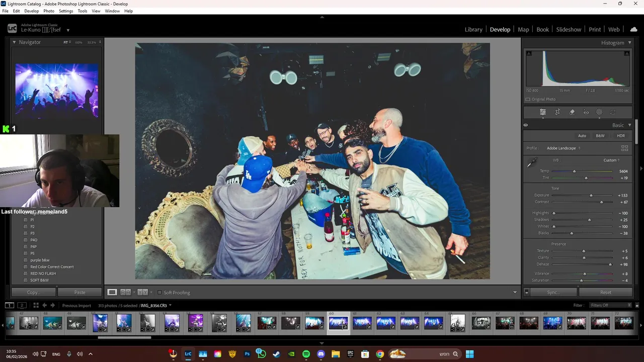Open the toolbar content dropdown arrow
644x362 pixels.
coord(515,292)
